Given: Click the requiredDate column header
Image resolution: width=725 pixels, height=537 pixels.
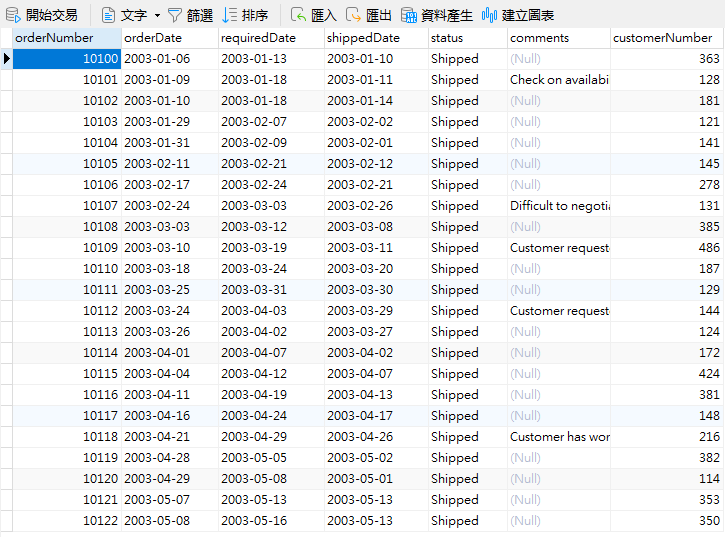Looking at the screenshot, I should 271,38.
